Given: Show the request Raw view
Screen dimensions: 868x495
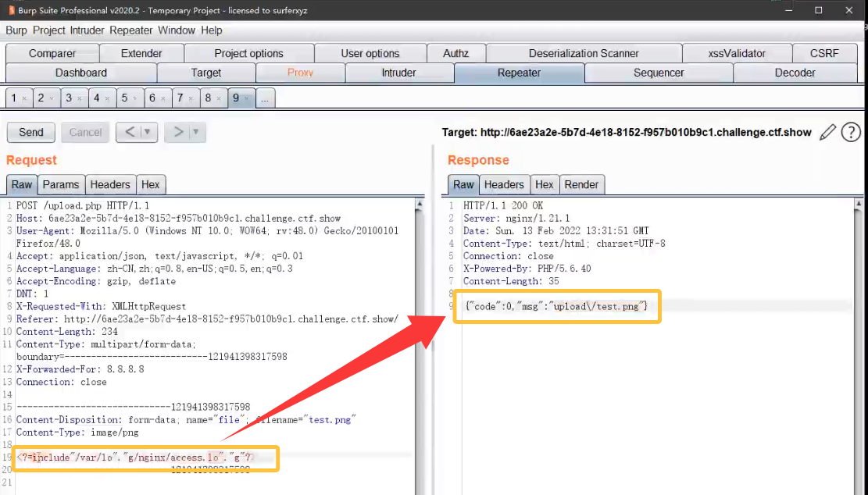Looking at the screenshot, I should 22,185.
